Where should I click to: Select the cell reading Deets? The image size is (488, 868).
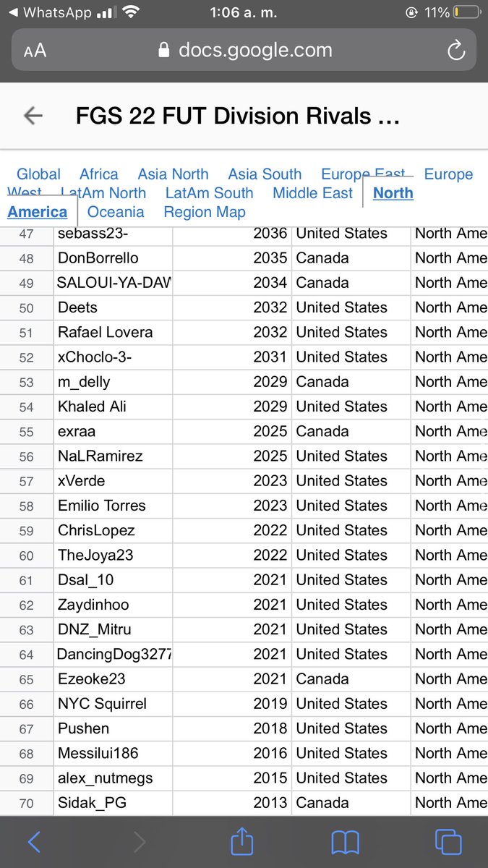[x=113, y=307]
